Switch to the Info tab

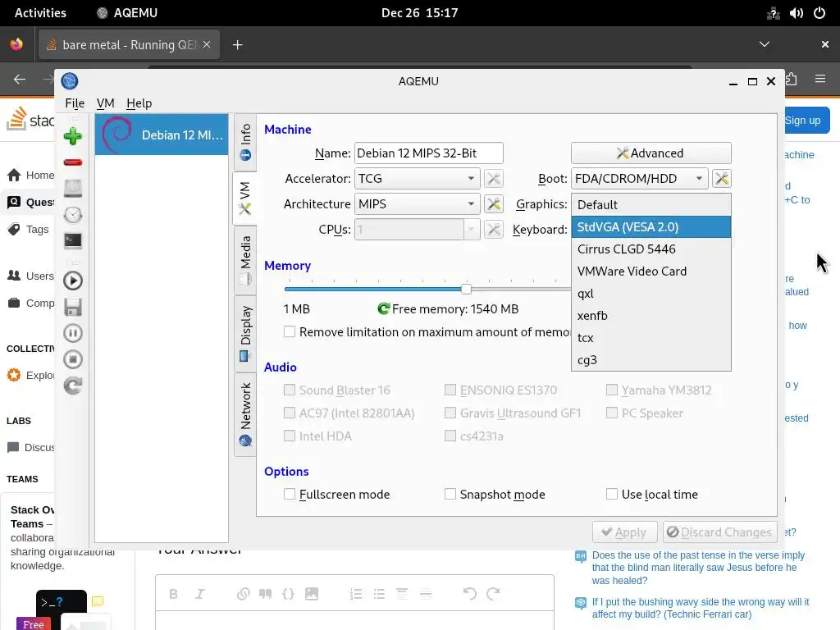pos(245,142)
